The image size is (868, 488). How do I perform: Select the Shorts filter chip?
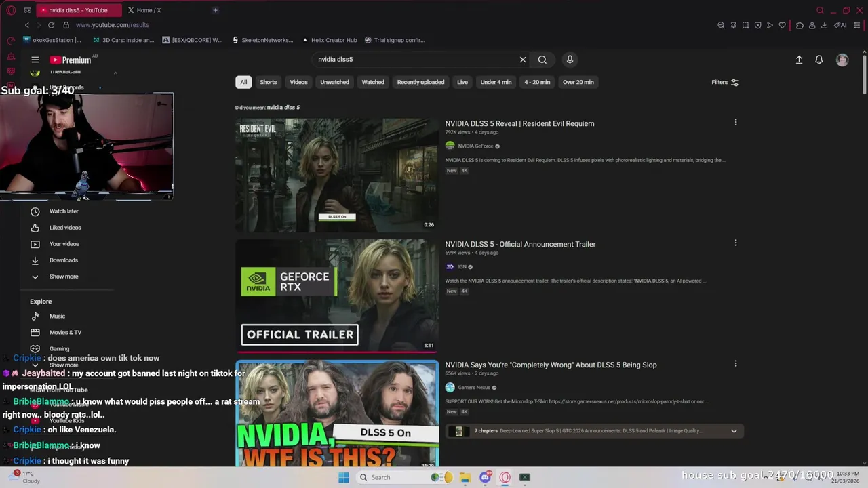[x=269, y=82]
